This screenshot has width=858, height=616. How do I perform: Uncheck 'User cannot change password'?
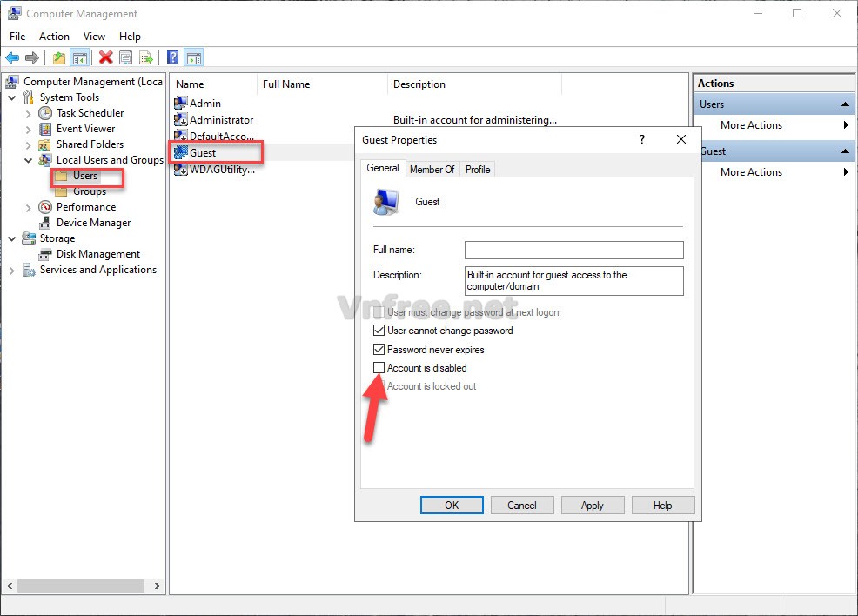pos(379,330)
